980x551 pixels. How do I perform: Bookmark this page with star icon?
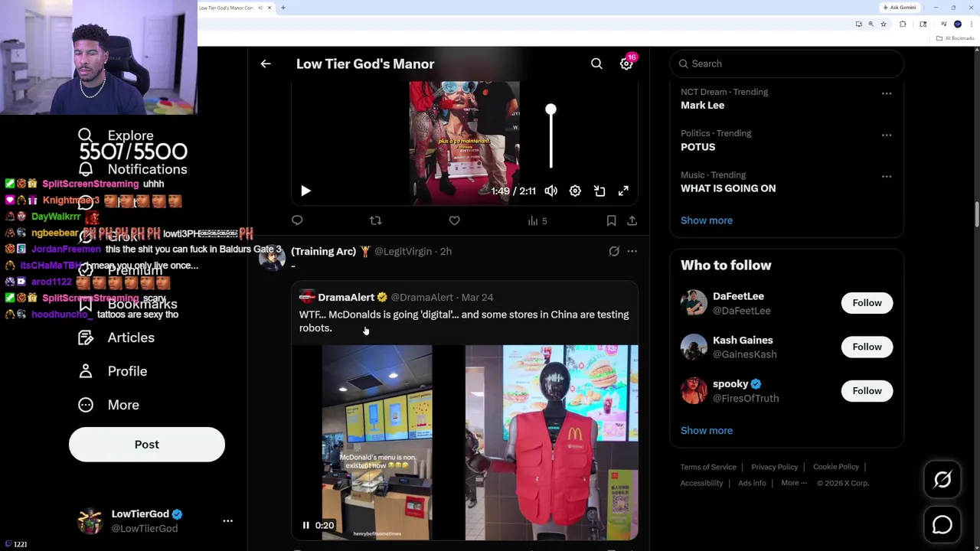pos(883,24)
